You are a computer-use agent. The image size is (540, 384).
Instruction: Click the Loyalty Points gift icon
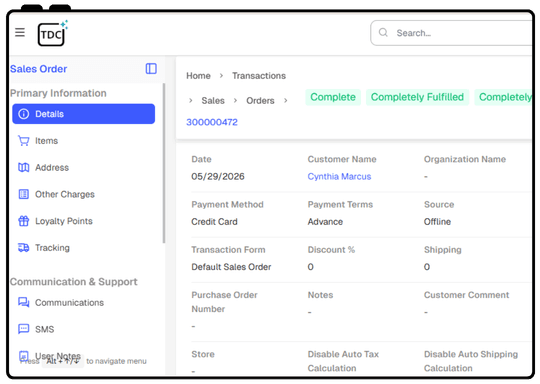(x=23, y=221)
